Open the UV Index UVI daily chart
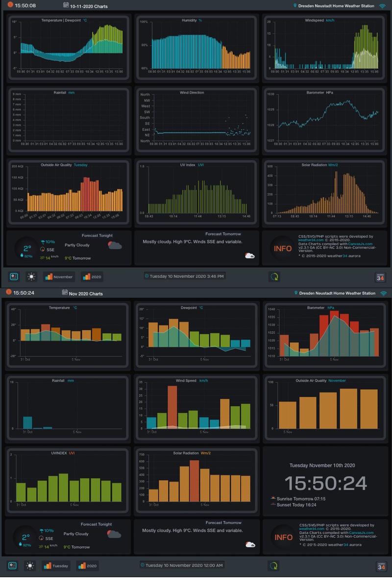 [196, 192]
